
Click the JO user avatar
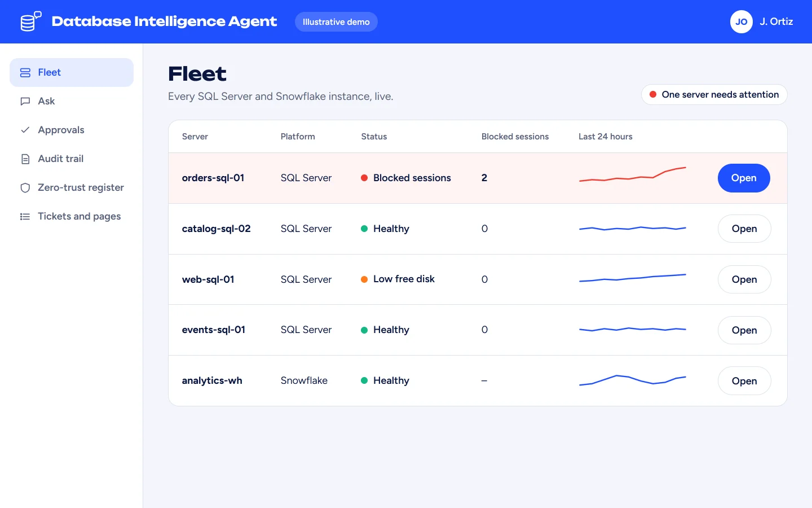point(742,22)
